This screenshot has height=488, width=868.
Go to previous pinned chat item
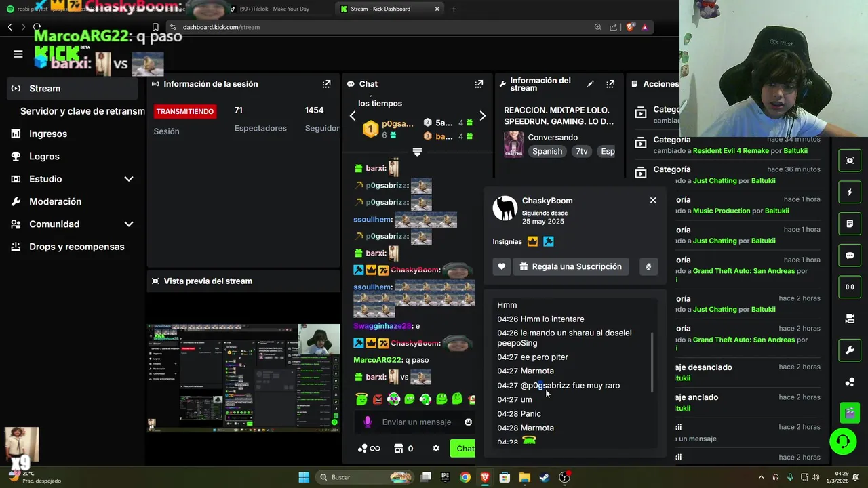[x=353, y=116]
